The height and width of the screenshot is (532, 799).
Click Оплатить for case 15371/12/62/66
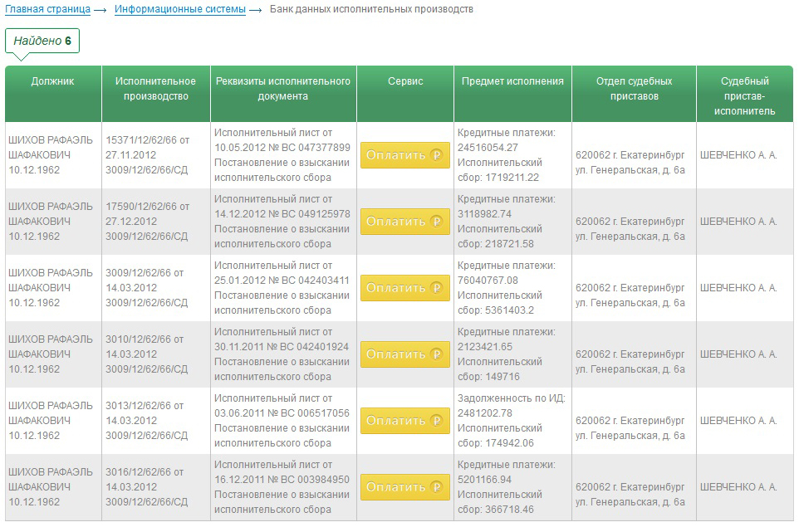(x=404, y=155)
